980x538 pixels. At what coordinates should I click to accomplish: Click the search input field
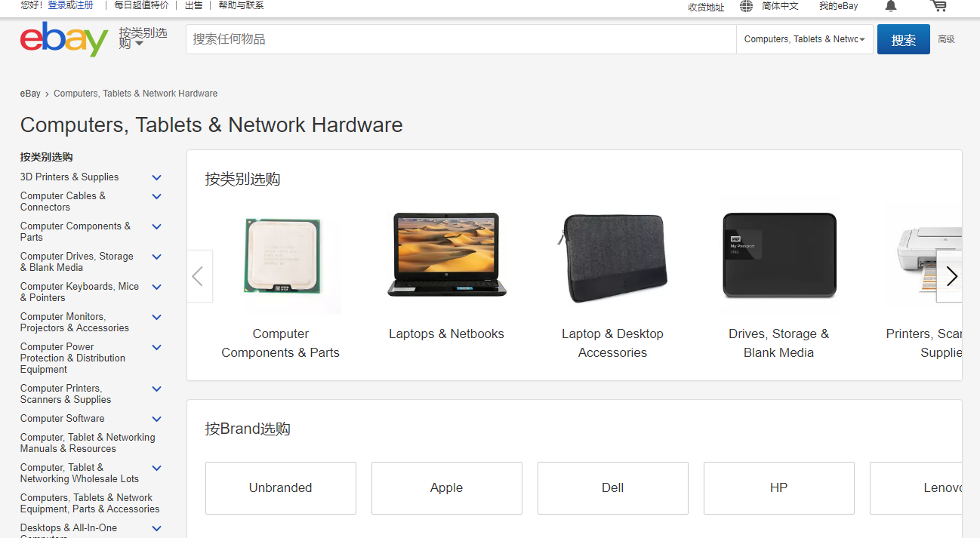(461, 39)
